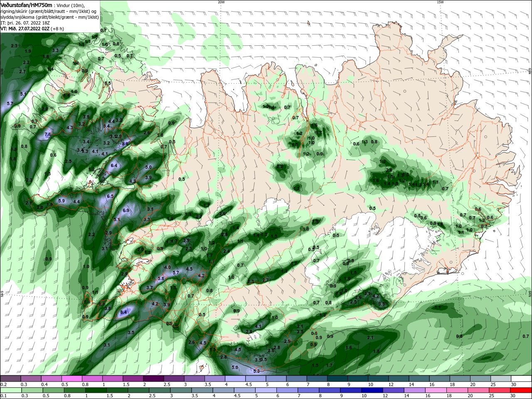Click the 6.9 precipitation value on map

(x=126, y=211)
